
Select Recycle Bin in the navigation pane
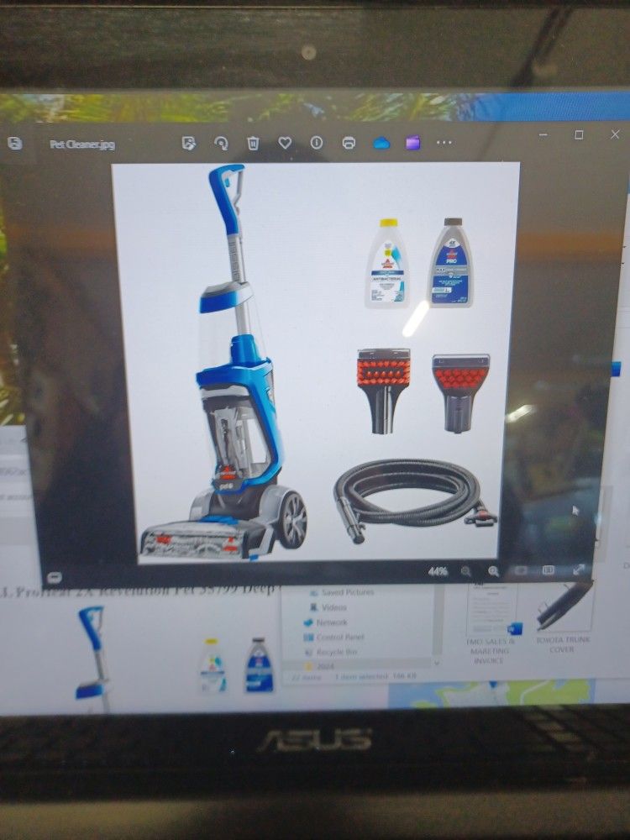coord(336,651)
